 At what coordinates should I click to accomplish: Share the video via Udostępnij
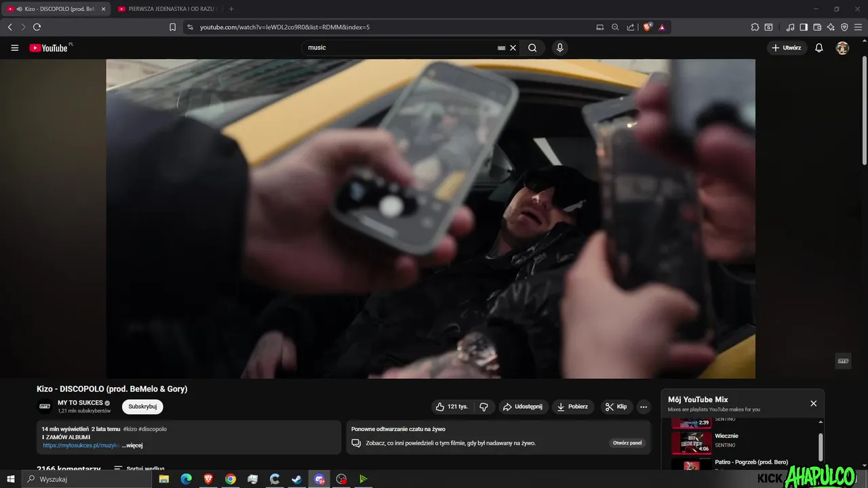pyautogui.click(x=522, y=407)
